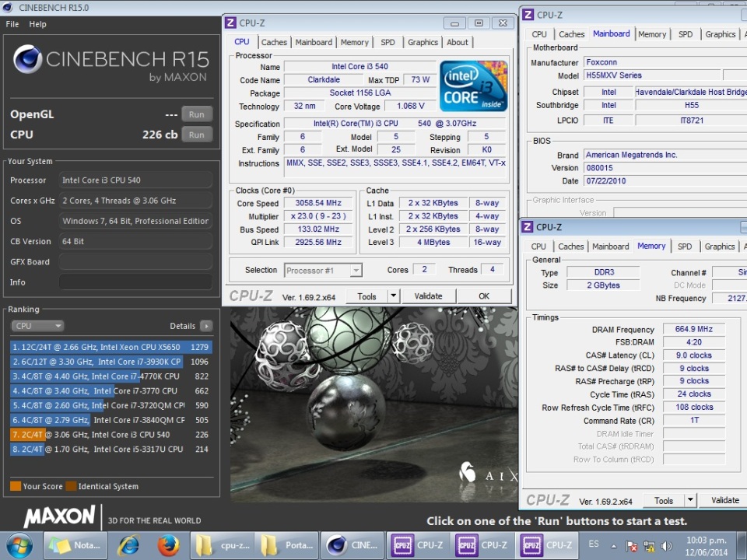Switch to third CPU-Z taskbar item
This screenshot has width=747, height=560.
(x=546, y=546)
